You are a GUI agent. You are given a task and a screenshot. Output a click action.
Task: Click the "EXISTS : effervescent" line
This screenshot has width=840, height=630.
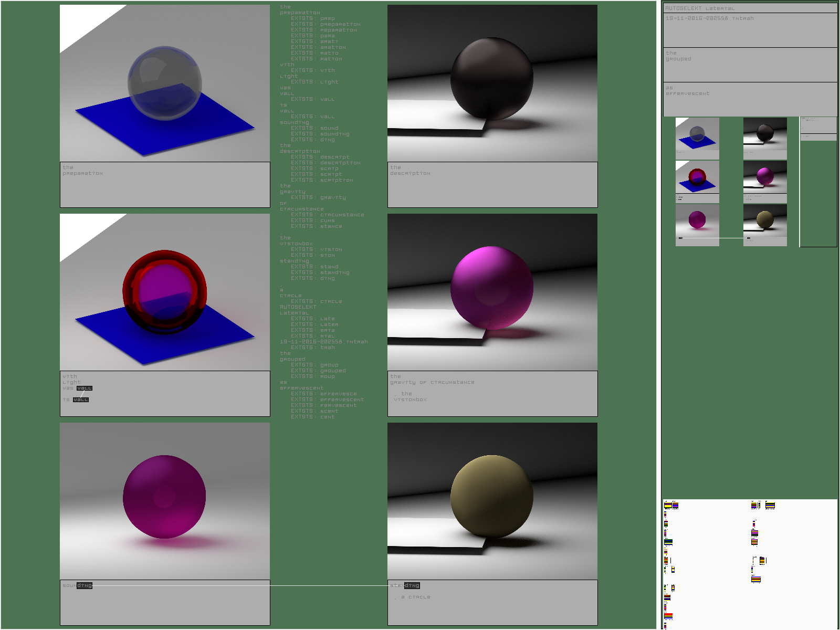(328, 400)
